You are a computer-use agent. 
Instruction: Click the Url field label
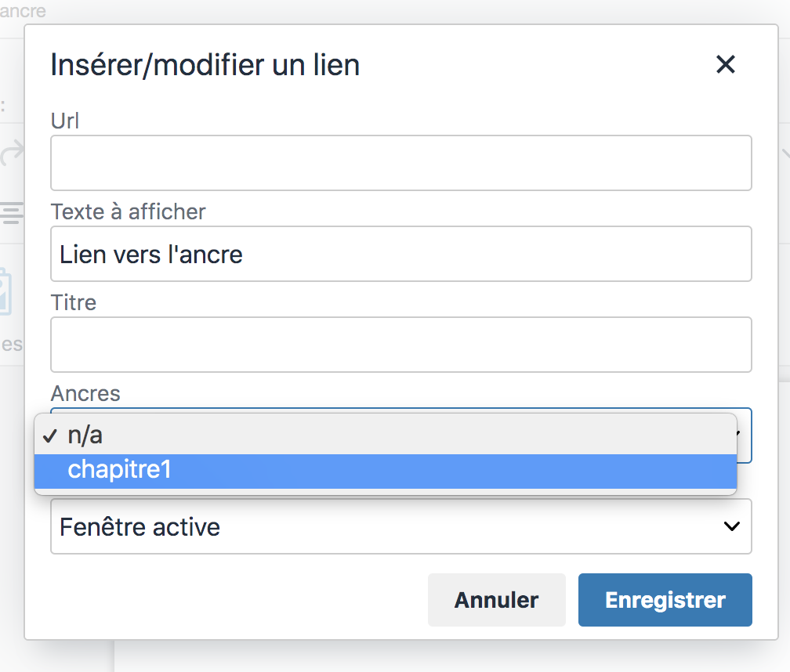click(x=65, y=121)
